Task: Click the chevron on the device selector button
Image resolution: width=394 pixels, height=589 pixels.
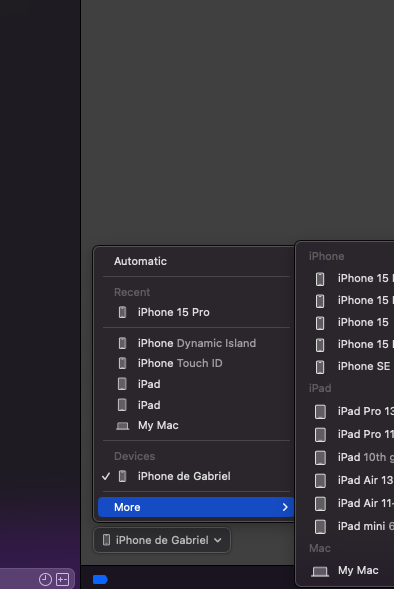Action: [x=217, y=540]
